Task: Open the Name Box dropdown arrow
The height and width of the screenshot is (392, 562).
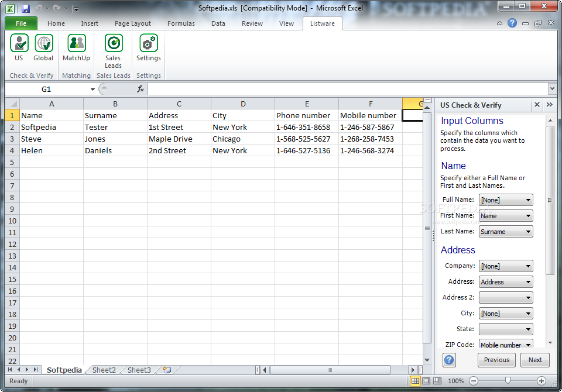Action: coord(92,89)
